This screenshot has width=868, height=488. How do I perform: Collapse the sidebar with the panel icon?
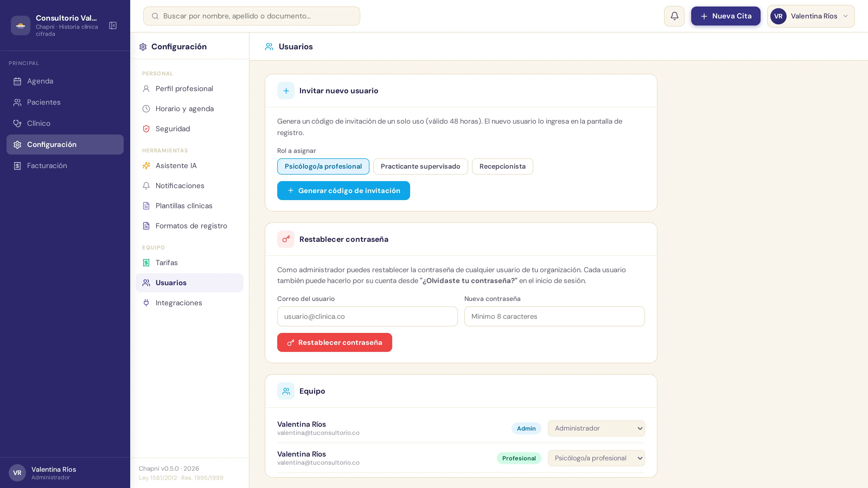(113, 25)
